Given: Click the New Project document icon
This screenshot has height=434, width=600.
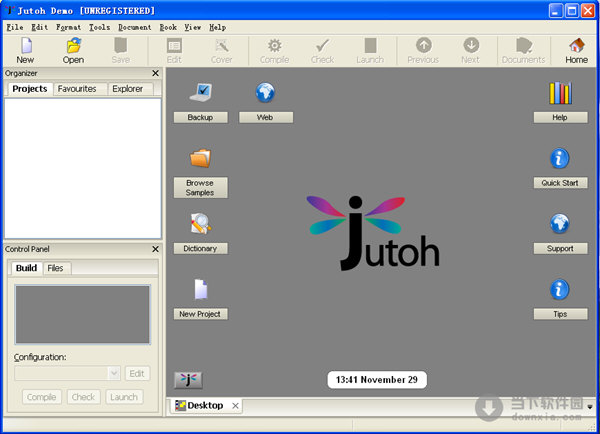Looking at the screenshot, I should click(x=201, y=289).
